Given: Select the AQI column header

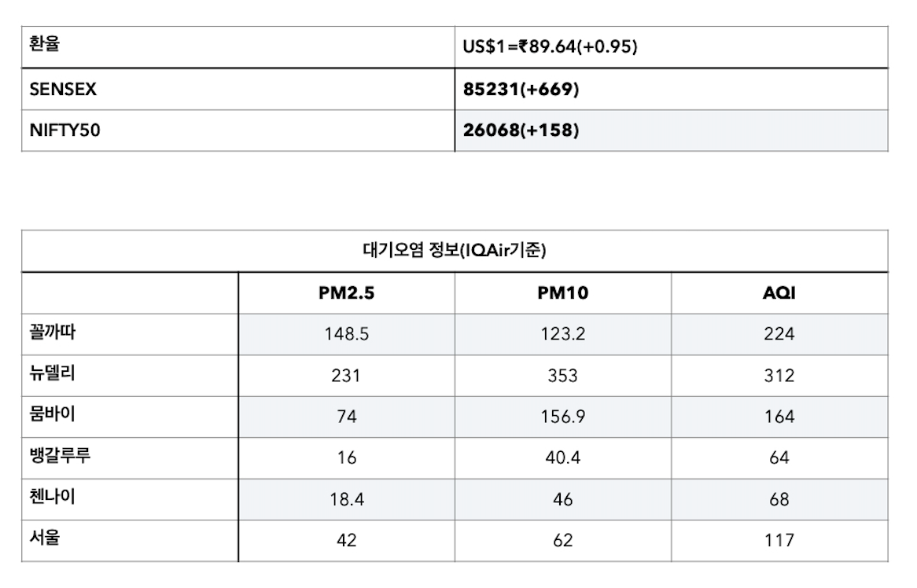Looking at the screenshot, I should pyautogui.click(x=779, y=293).
